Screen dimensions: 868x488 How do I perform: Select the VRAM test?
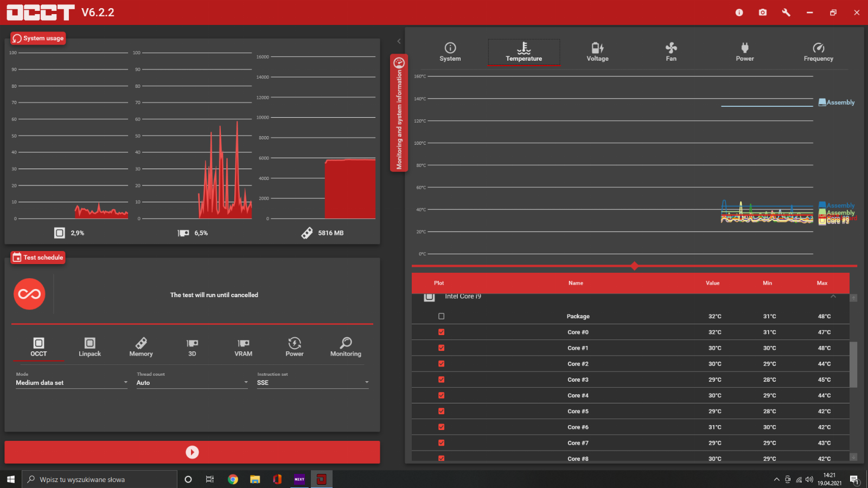(243, 347)
